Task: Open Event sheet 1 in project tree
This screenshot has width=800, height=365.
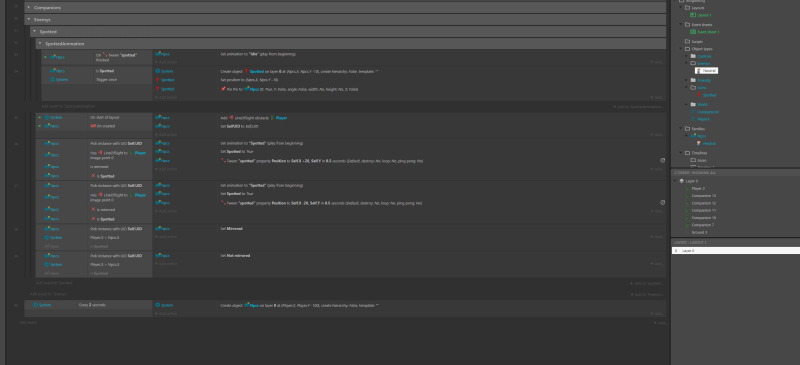Action: pyautogui.click(x=708, y=32)
